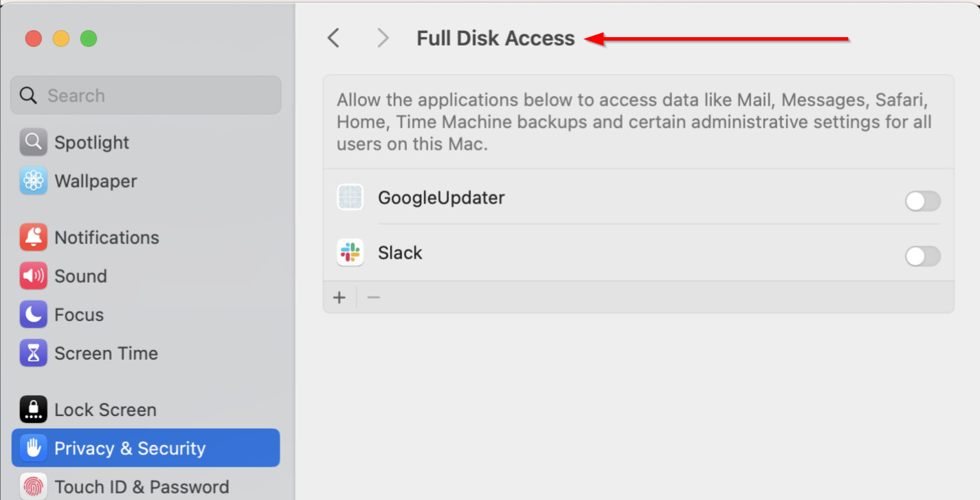This screenshot has height=500, width=980.
Task: Click the Screen Time hourglass icon
Action: 33,353
